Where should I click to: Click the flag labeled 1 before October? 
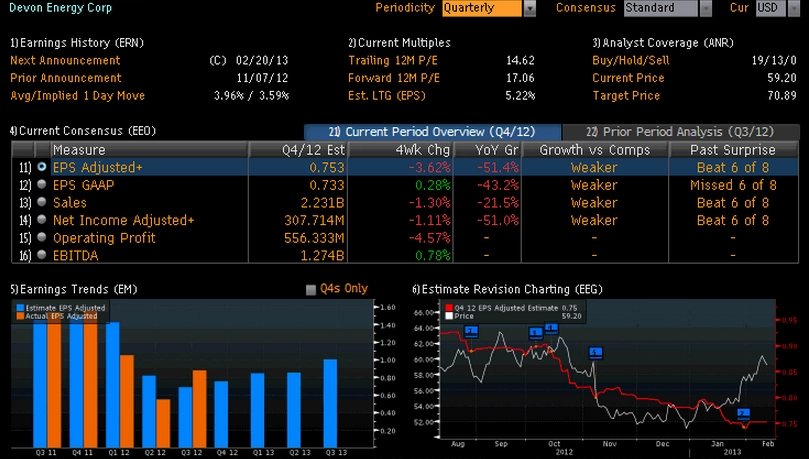[x=536, y=333]
